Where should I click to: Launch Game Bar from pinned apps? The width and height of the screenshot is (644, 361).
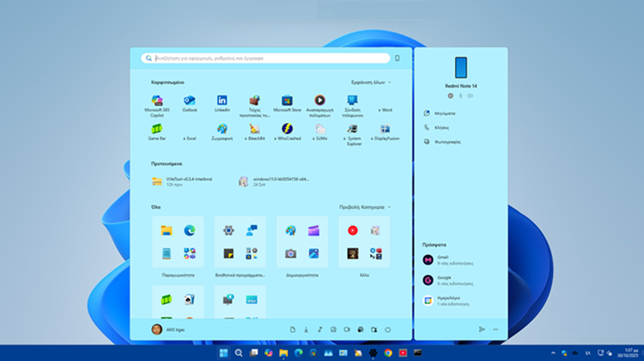pos(157,132)
